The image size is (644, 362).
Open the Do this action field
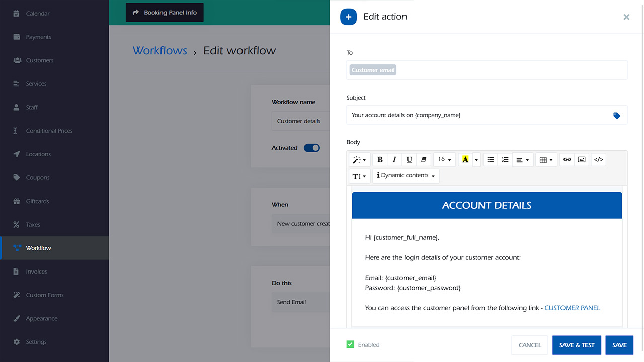[300, 302]
